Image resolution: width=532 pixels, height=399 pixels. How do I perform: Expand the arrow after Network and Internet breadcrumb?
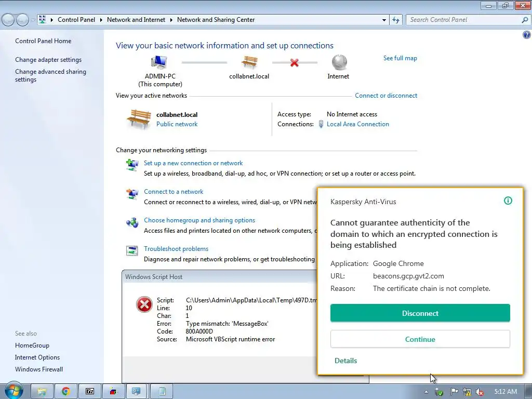coord(171,20)
